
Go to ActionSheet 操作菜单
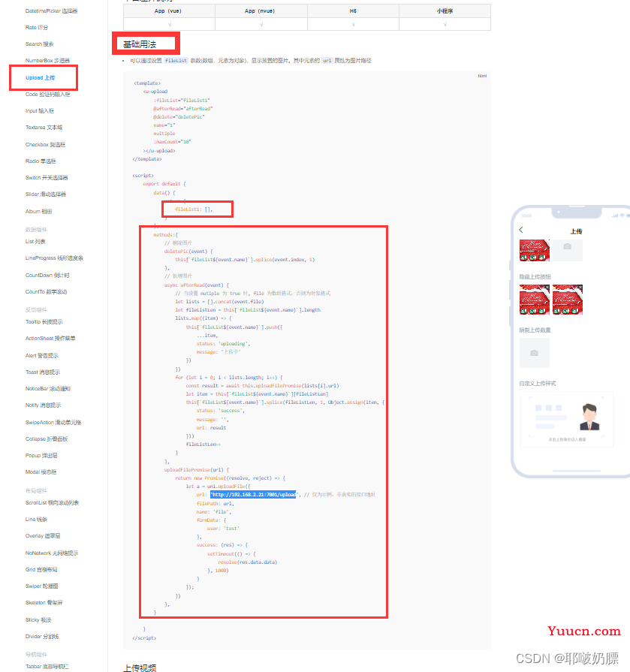click(50, 339)
